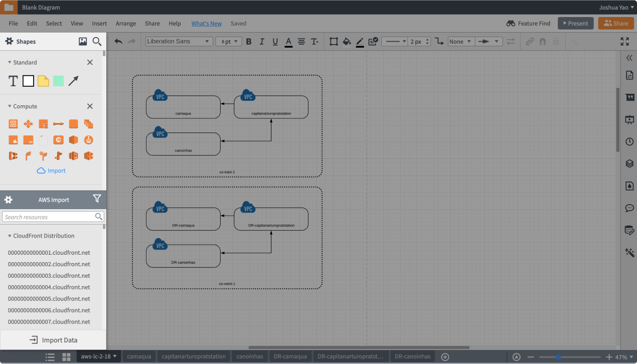Toggle bold text formatting
This screenshot has width=637, height=364.
point(249,42)
